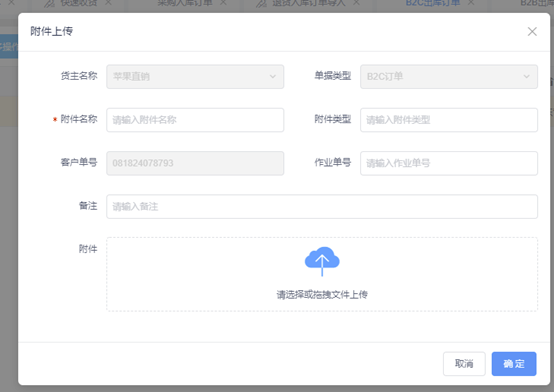Confirm with the 确定 button
The height and width of the screenshot is (392, 554).
point(514,364)
